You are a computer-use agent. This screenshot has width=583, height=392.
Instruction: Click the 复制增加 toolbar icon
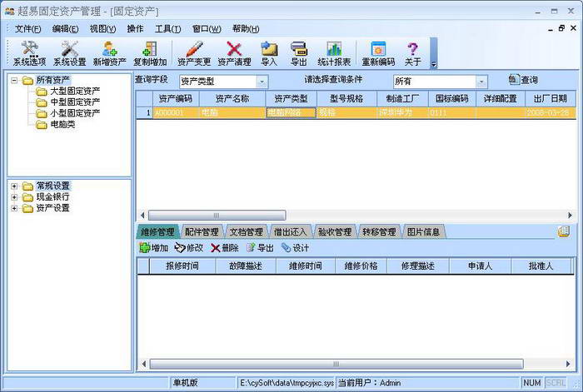pos(150,53)
